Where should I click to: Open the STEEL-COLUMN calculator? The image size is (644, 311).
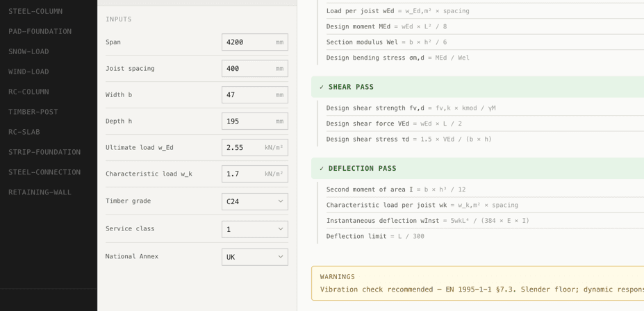(x=35, y=11)
